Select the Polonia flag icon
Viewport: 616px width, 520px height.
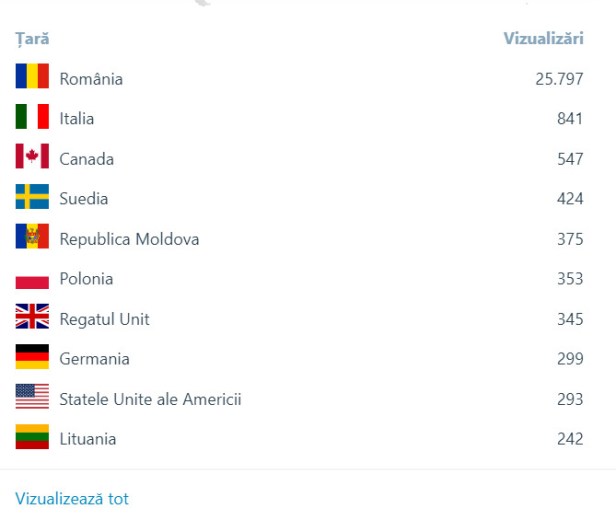click(x=32, y=279)
